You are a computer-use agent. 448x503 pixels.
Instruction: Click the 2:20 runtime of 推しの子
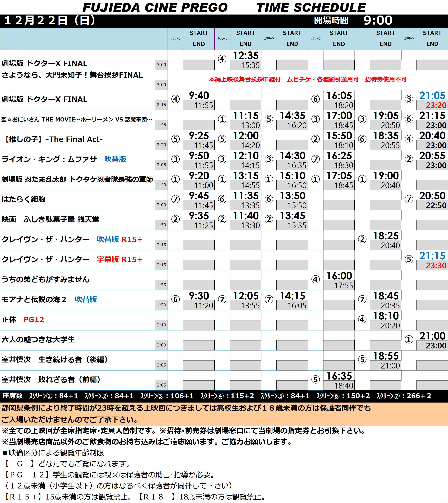coord(162,145)
